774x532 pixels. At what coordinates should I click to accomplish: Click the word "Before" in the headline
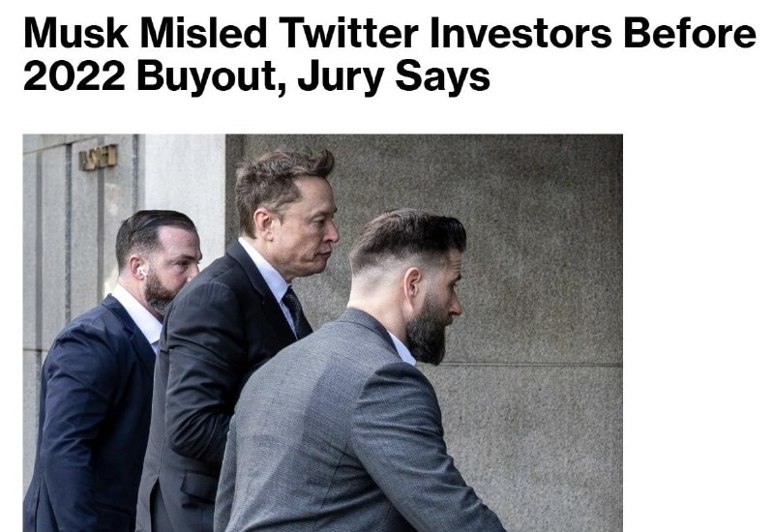pos(690,36)
